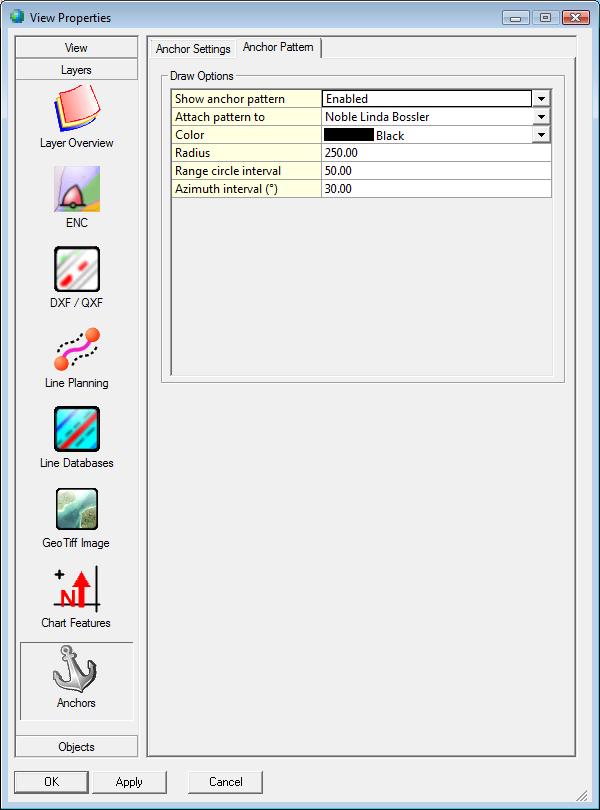Open the View section in sidebar
The height and width of the screenshot is (810, 600).
76,48
